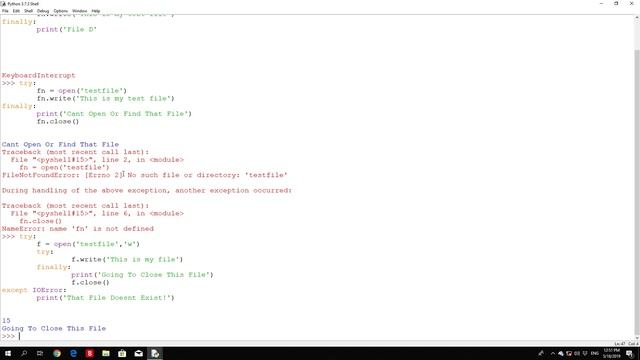Click print('That File Doesnt Exist!') line
Image resolution: width=640 pixels, height=360 pixels.
point(105,298)
